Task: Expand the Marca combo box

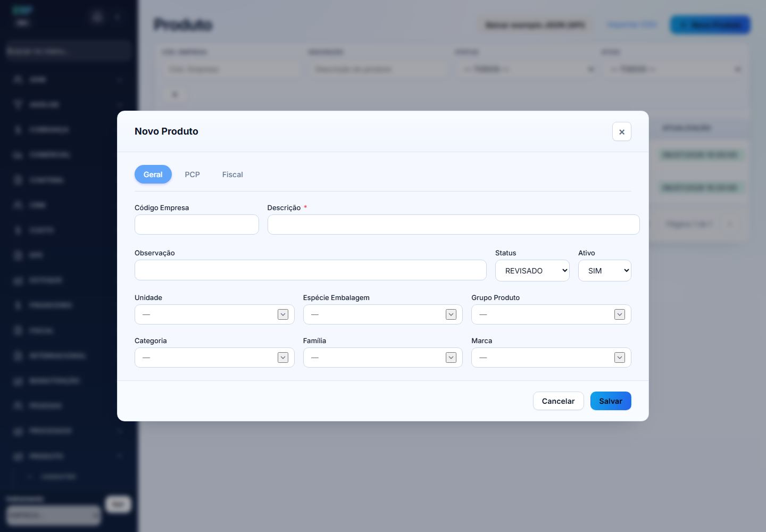Action: (x=620, y=358)
